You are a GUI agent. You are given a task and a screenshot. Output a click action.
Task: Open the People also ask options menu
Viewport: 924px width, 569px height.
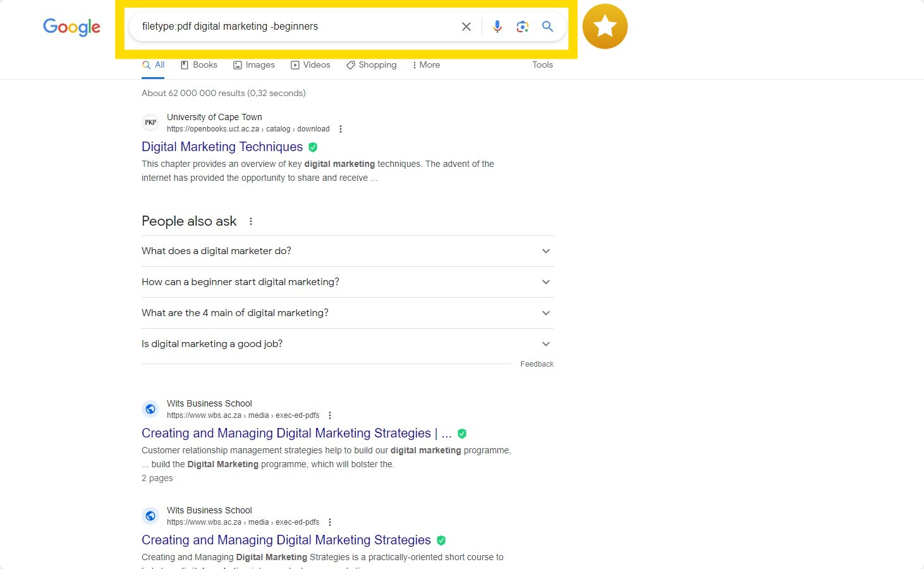tap(251, 221)
